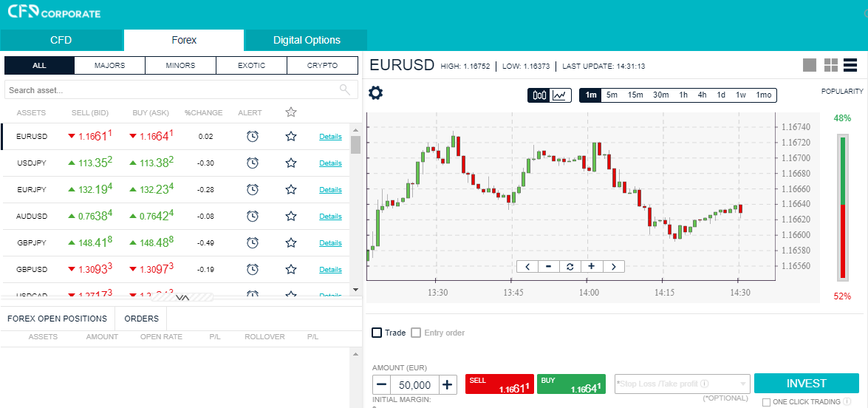Open Details link for AUDUSD
The width and height of the screenshot is (868, 408).
pyautogui.click(x=330, y=217)
